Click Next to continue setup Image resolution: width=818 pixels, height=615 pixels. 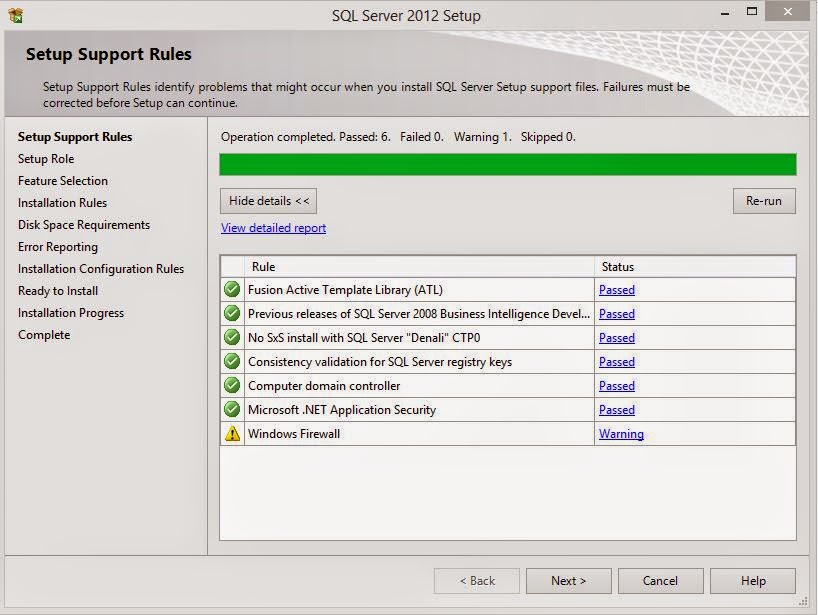tap(568, 580)
